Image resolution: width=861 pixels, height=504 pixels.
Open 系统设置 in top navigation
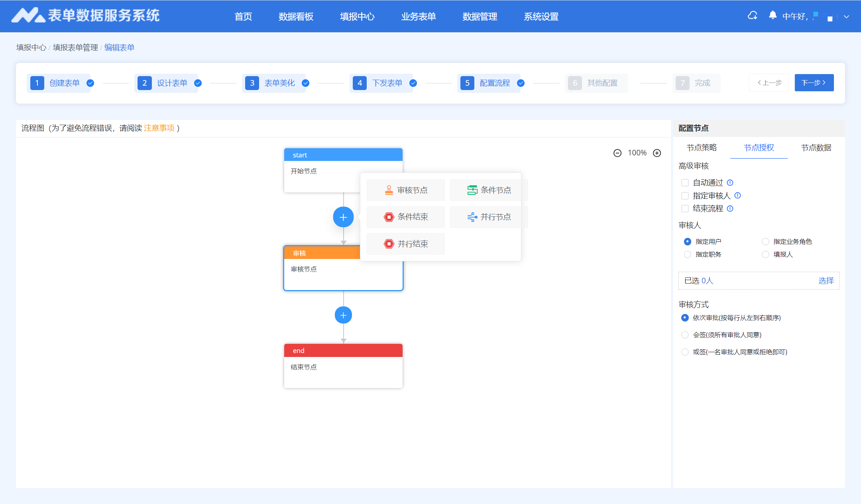click(541, 16)
